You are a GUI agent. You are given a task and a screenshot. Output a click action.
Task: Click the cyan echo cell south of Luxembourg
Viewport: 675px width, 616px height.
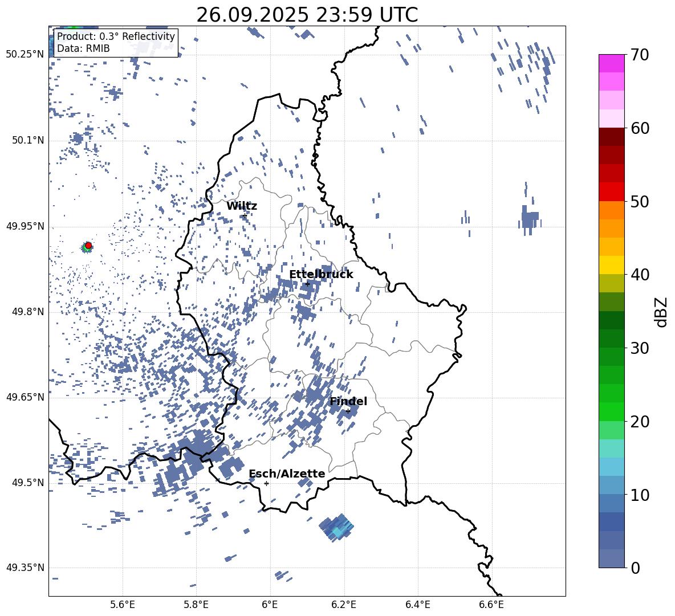coord(336,527)
